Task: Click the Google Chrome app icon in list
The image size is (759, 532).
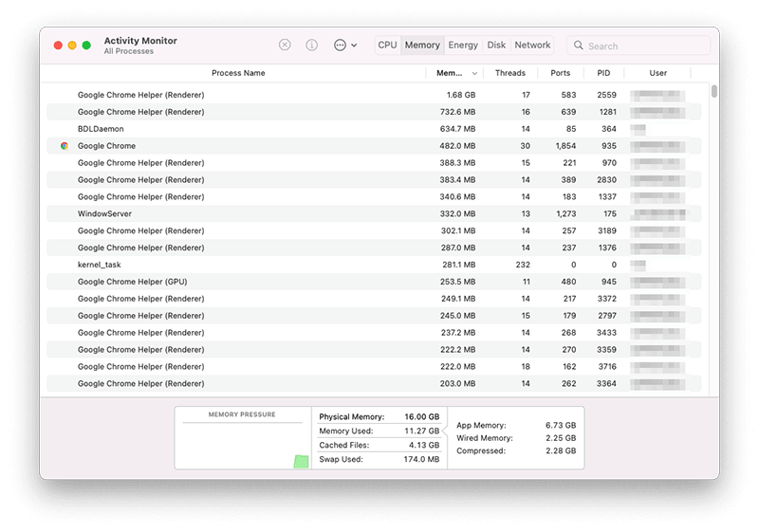Action: pyautogui.click(x=65, y=146)
